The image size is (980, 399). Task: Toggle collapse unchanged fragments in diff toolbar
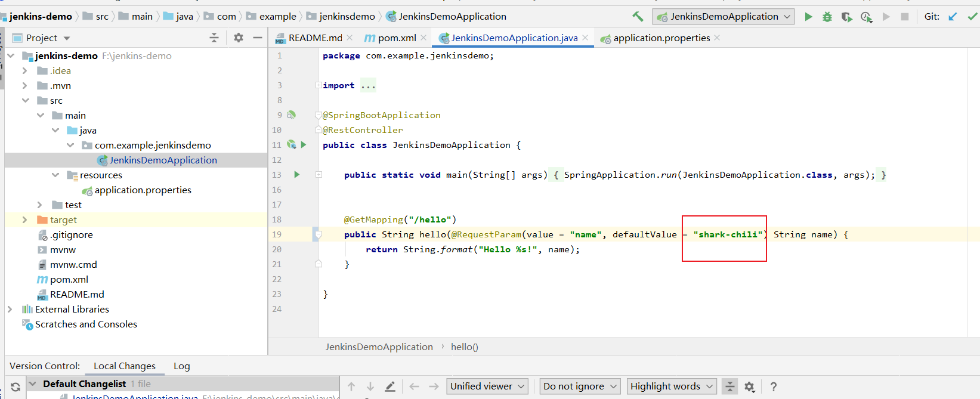729,386
